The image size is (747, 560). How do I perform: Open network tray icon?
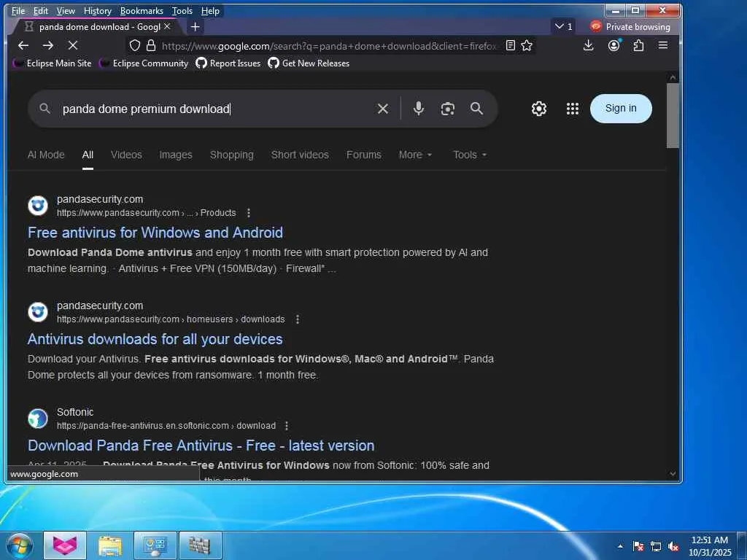click(656, 546)
